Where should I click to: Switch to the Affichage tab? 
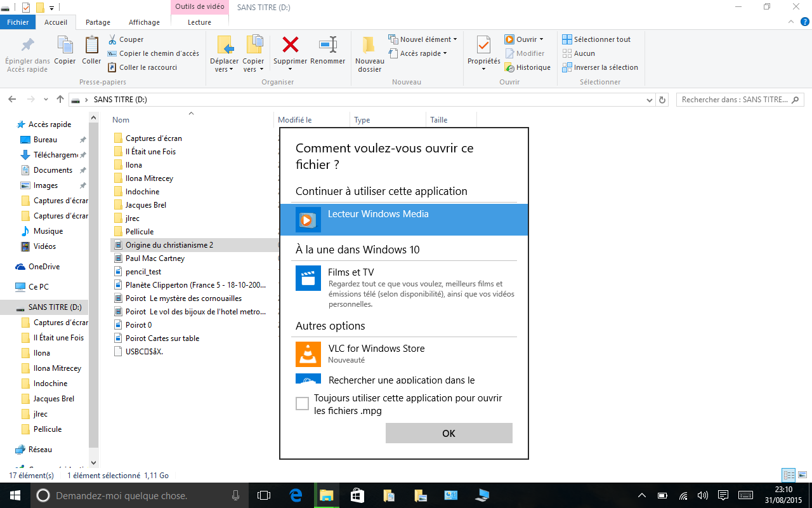144,22
